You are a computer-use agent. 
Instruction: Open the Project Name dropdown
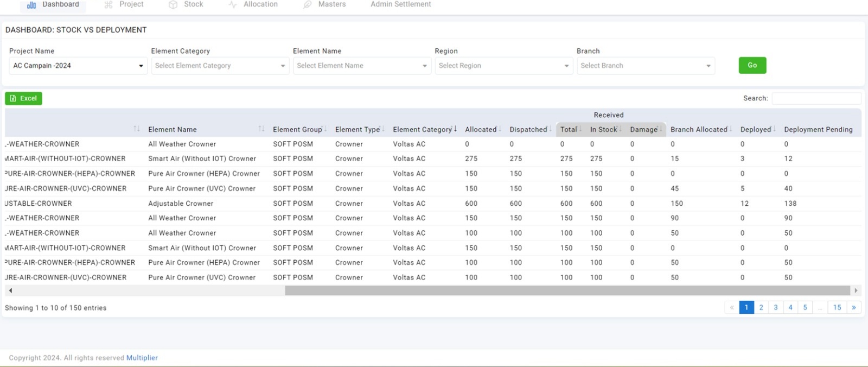(x=78, y=66)
